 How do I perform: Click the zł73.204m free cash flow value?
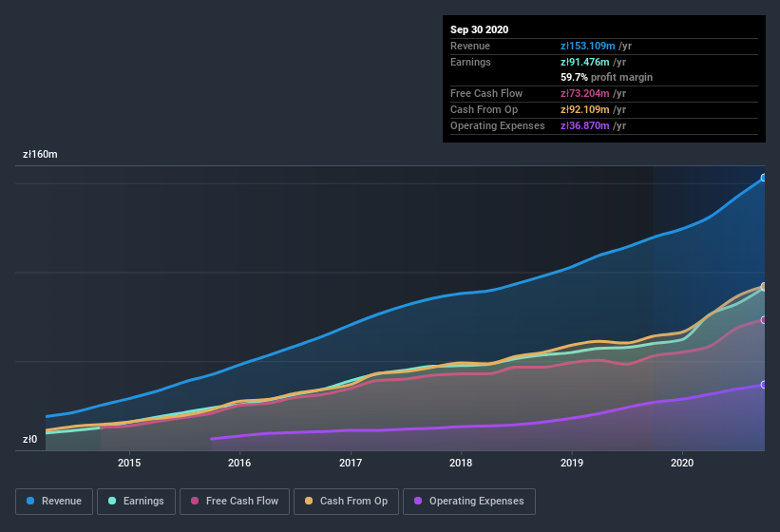(584, 93)
